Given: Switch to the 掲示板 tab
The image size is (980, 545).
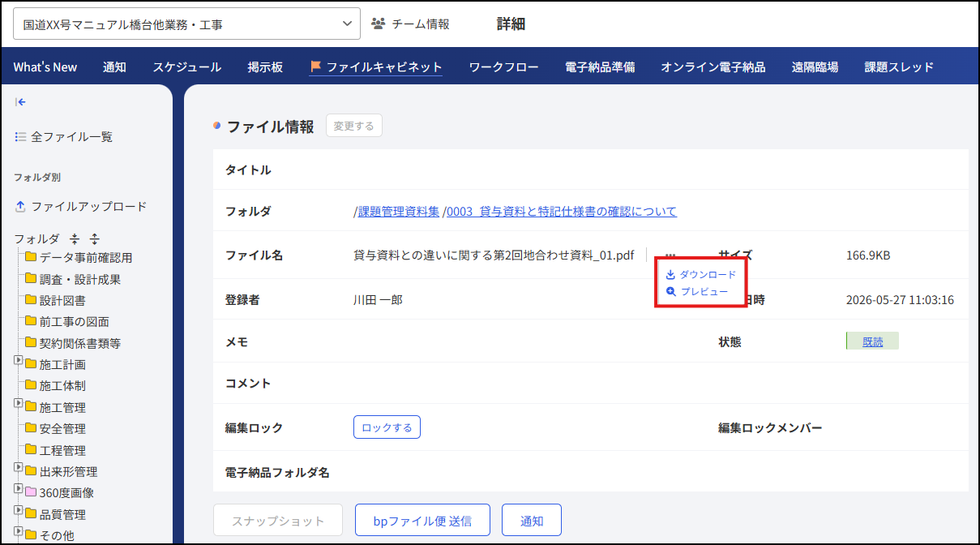Looking at the screenshot, I should (x=265, y=67).
